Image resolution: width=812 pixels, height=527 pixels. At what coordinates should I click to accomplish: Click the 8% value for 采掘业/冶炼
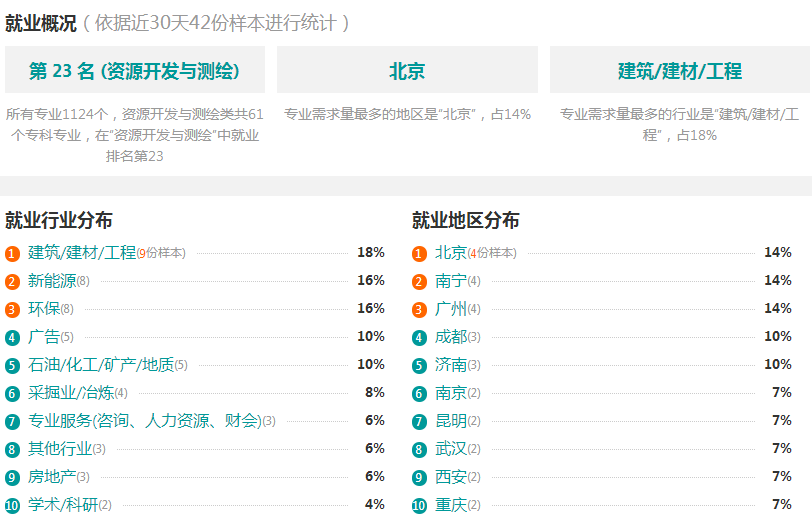click(374, 392)
